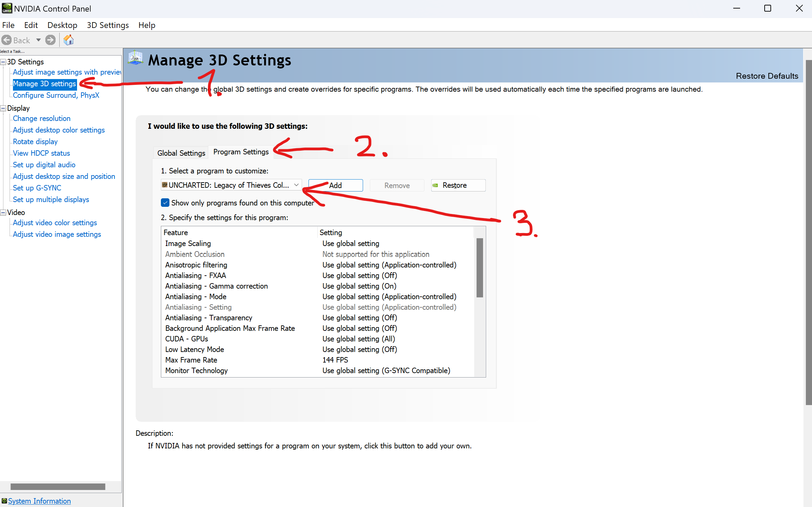Collapse the 3D Settings tree node

point(3,62)
